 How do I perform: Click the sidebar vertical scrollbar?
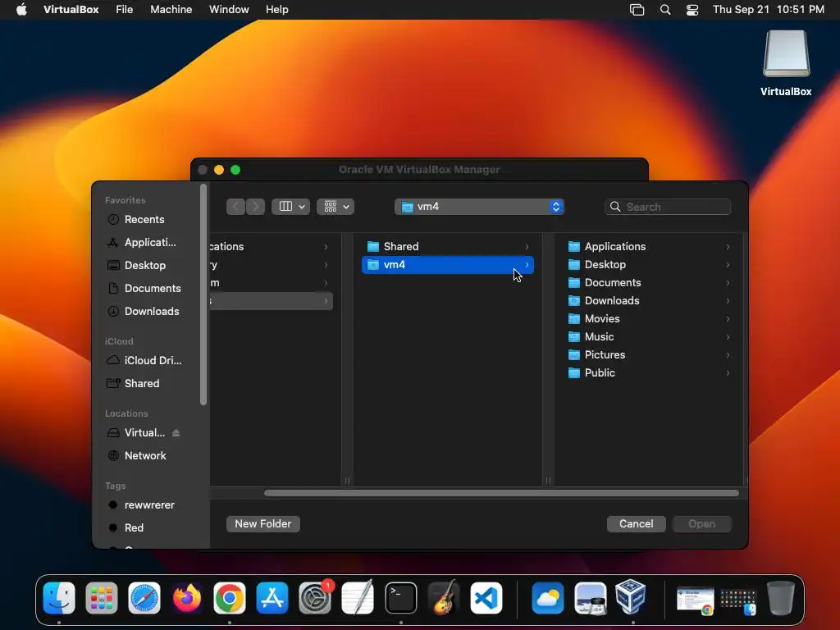click(x=203, y=294)
